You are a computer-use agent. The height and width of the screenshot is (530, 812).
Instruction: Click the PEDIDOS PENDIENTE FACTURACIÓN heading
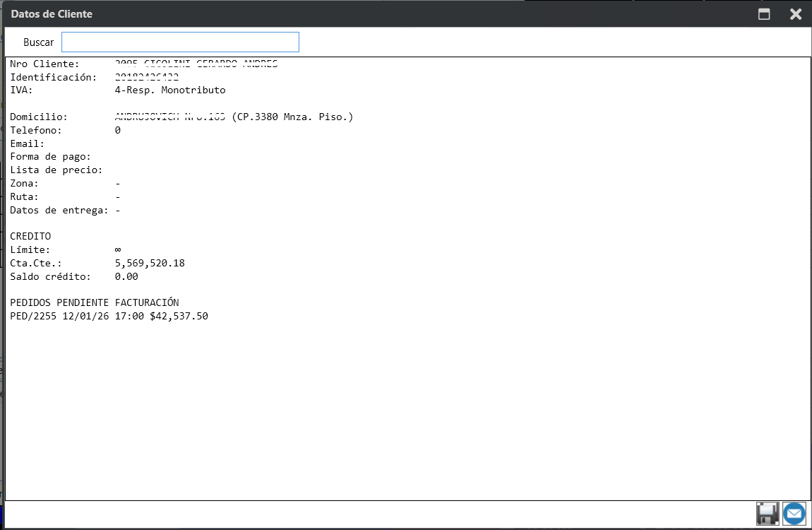pos(95,303)
